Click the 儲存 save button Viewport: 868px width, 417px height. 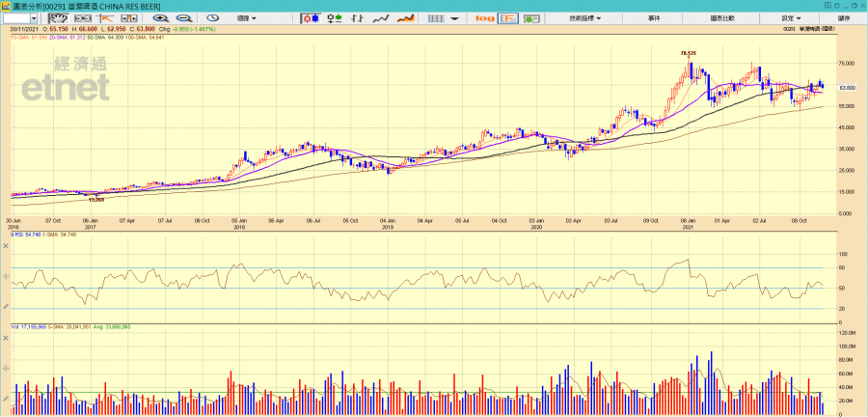click(845, 18)
